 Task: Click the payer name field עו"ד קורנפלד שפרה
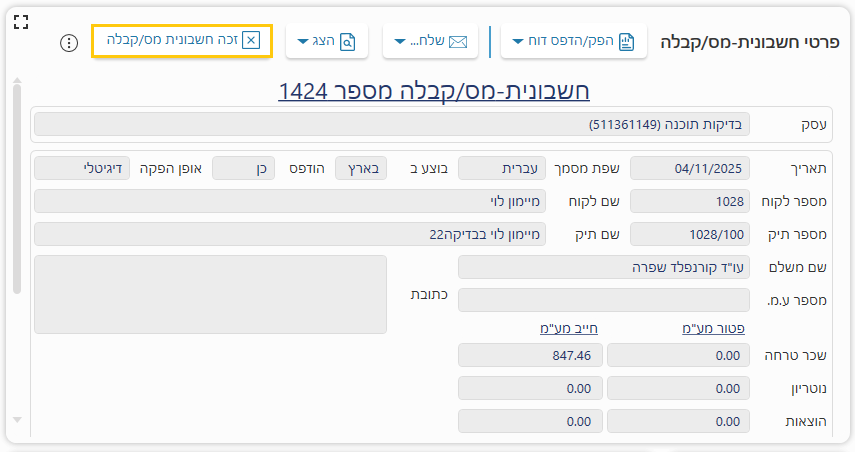tap(603, 267)
